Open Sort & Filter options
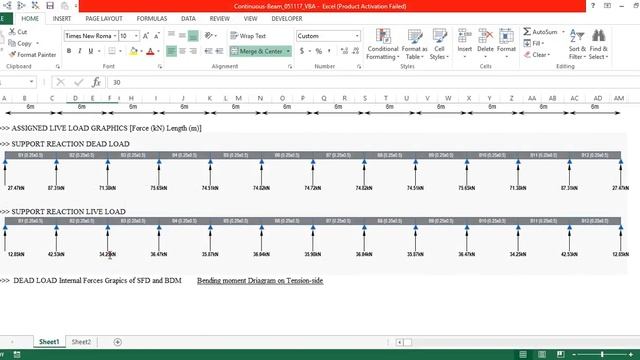The height and width of the screenshot is (360, 640). tap(577, 44)
